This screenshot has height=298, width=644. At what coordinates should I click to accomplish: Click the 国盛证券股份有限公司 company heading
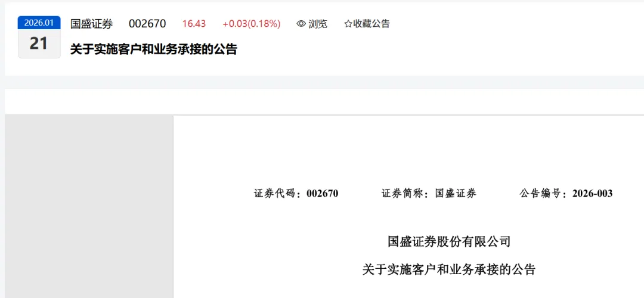(450, 242)
